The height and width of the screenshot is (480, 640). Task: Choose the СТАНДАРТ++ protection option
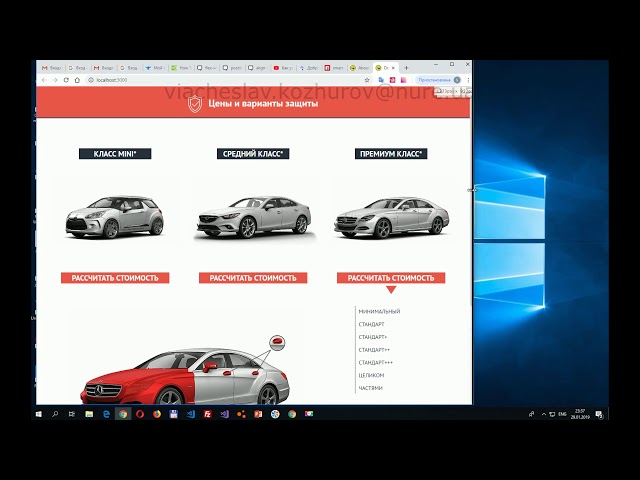point(374,350)
